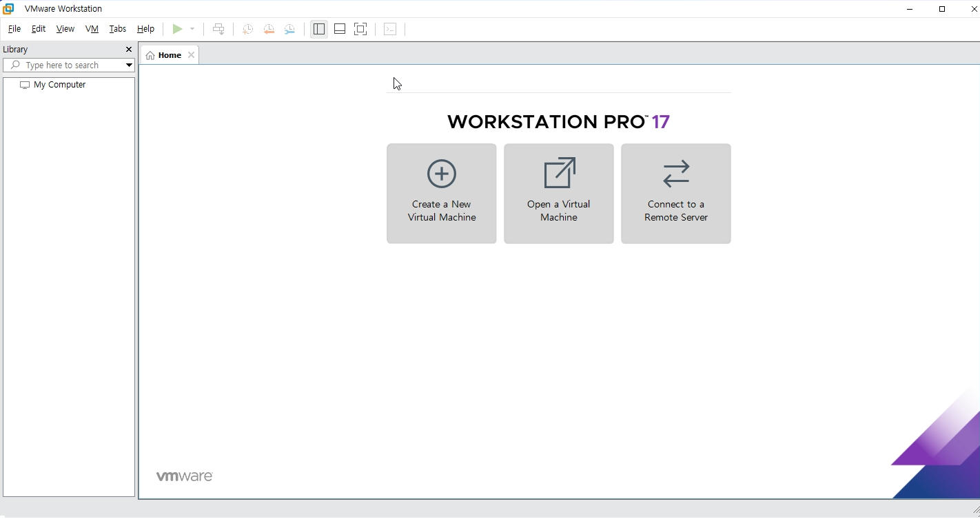This screenshot has width=980, height=519.
Task: Open the Help menu
Action: 145,29
